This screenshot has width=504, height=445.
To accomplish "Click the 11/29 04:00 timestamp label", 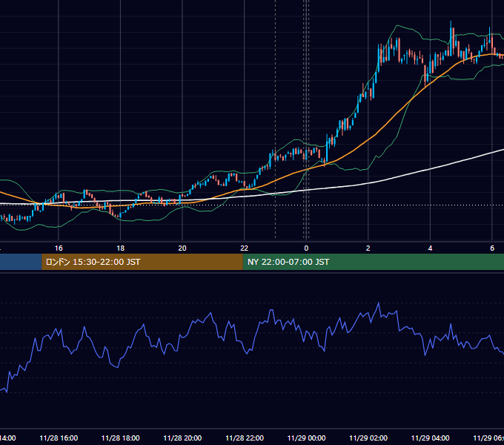I will [x=430, y=438].
